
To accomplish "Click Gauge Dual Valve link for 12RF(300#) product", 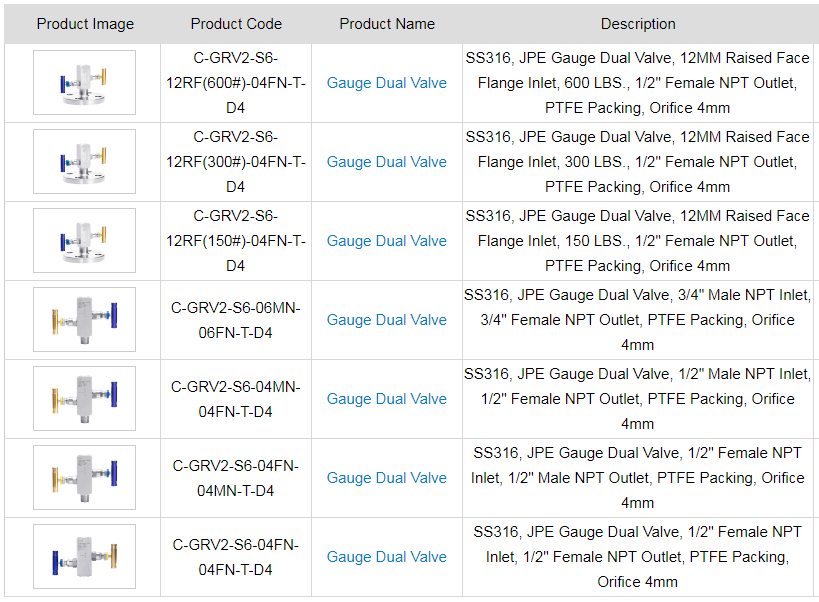I will tap(386, 162).
